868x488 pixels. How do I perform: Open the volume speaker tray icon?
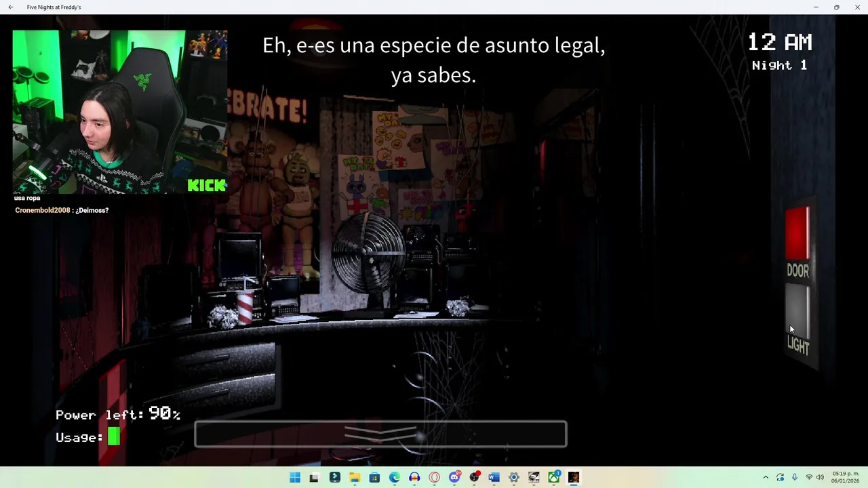click(820, 477)
